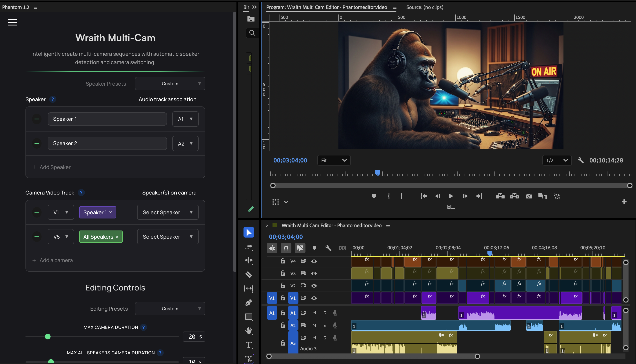
Task: Select the Pen tool in toolbar
Action: coord(249,303)
